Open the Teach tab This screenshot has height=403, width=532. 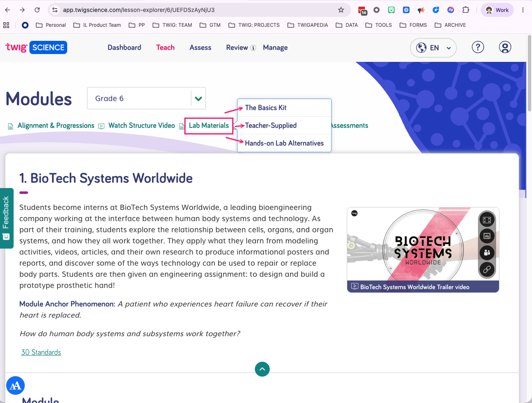tap(165, 47)
